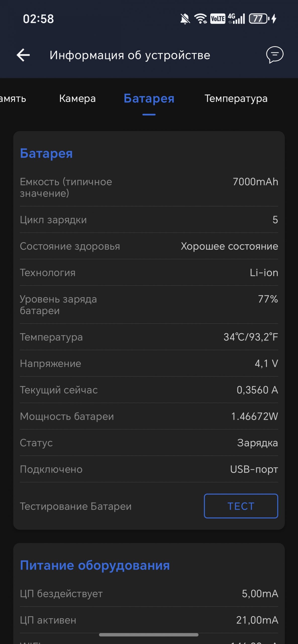Tap the charging lightning bolt icon
Image resolution: width=298 pixels, height=644 pixels.
(x=274, y=19)
